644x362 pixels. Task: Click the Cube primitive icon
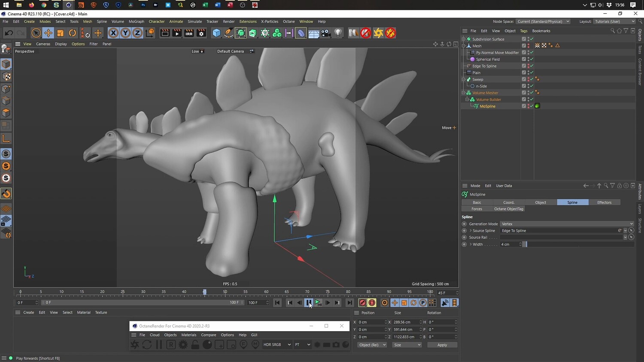click(x=217, y=33)
